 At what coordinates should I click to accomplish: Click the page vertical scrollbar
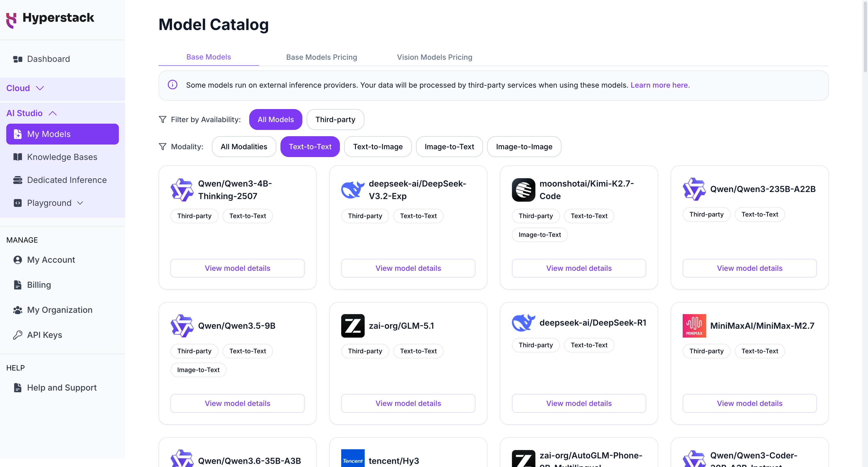coord(865,37)
